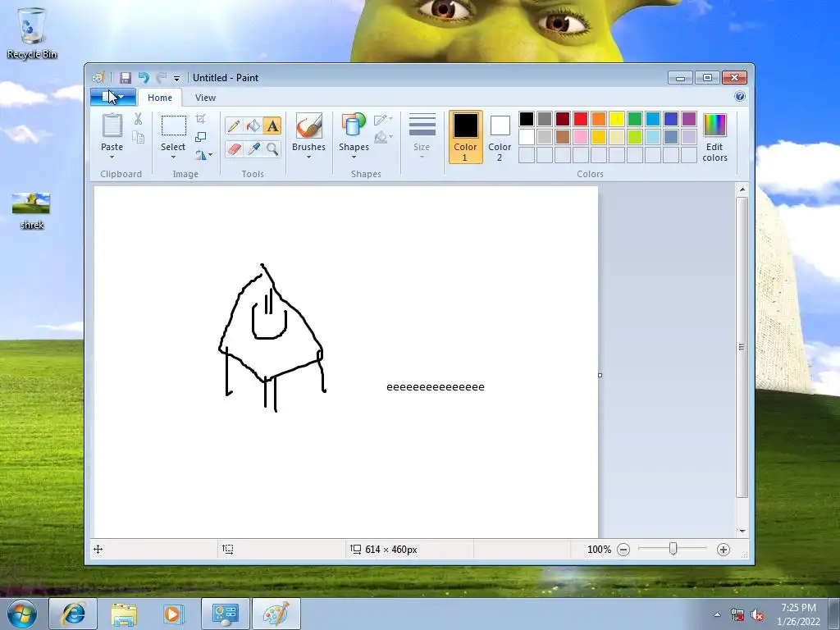Pick the gray-50% color swatch

point(545,119)
